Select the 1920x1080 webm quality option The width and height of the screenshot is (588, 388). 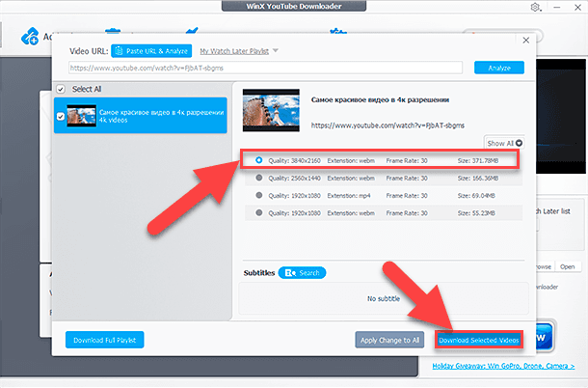(258, 212)
